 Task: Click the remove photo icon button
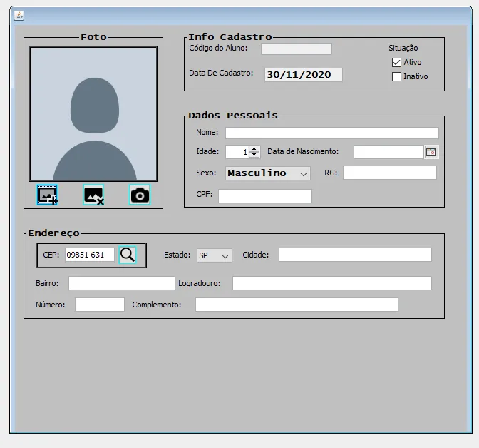tap(93, 195)
